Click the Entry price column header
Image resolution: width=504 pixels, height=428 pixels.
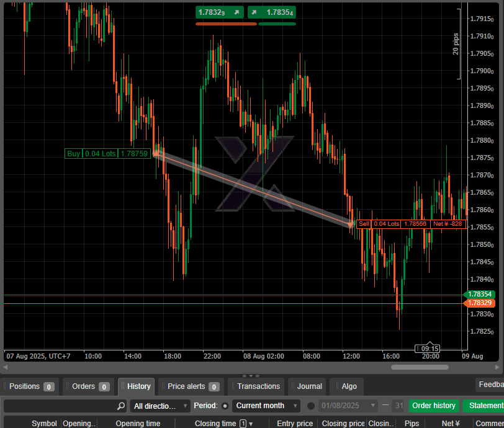tap(295, 424)
